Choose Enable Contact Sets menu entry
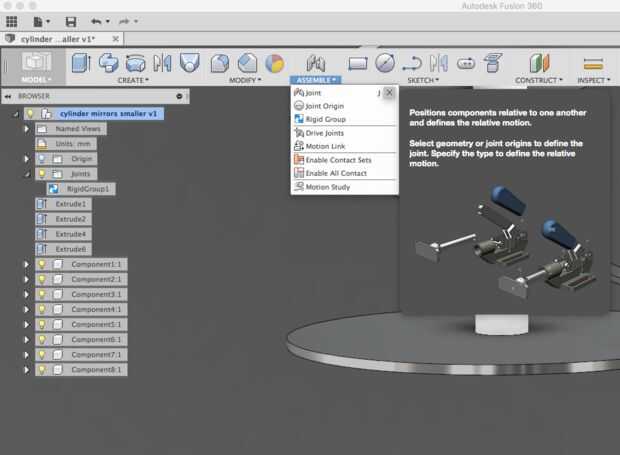This screenshot has width=620, height=455. coord(344,160)
